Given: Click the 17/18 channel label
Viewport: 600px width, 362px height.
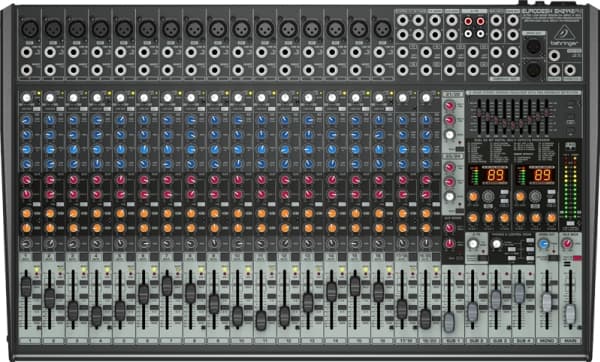Looking at the screenshot, I should [x=406, y=340].
